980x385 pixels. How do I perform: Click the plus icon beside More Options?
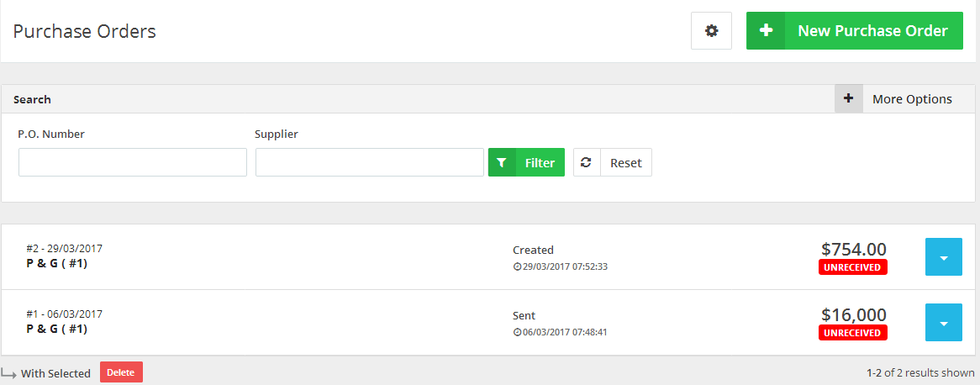point(848,99)
